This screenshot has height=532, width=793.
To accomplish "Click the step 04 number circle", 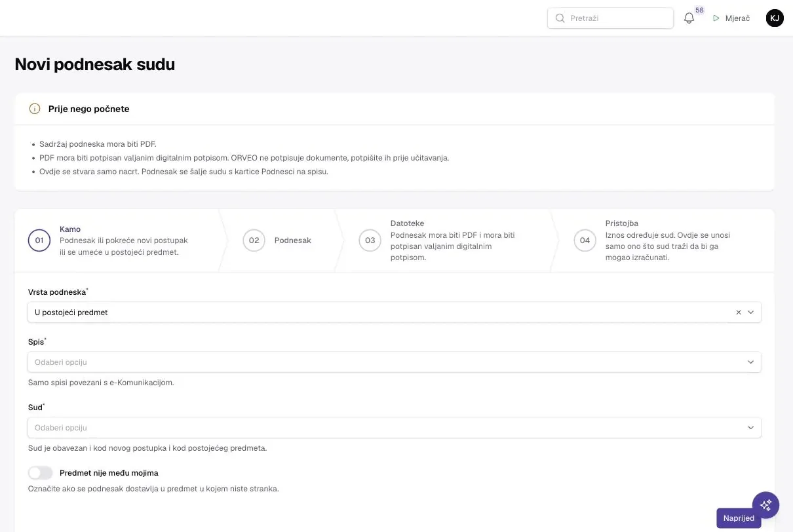I will point(585,240).
